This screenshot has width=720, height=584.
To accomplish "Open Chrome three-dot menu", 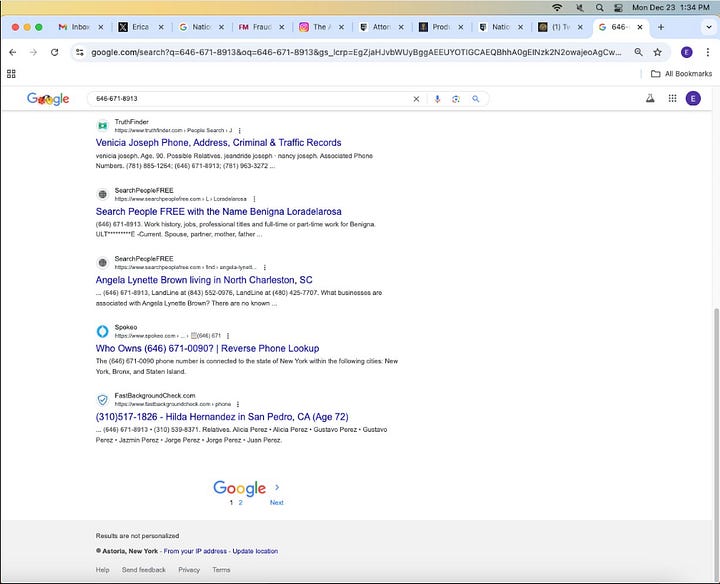I will point(708,52).
